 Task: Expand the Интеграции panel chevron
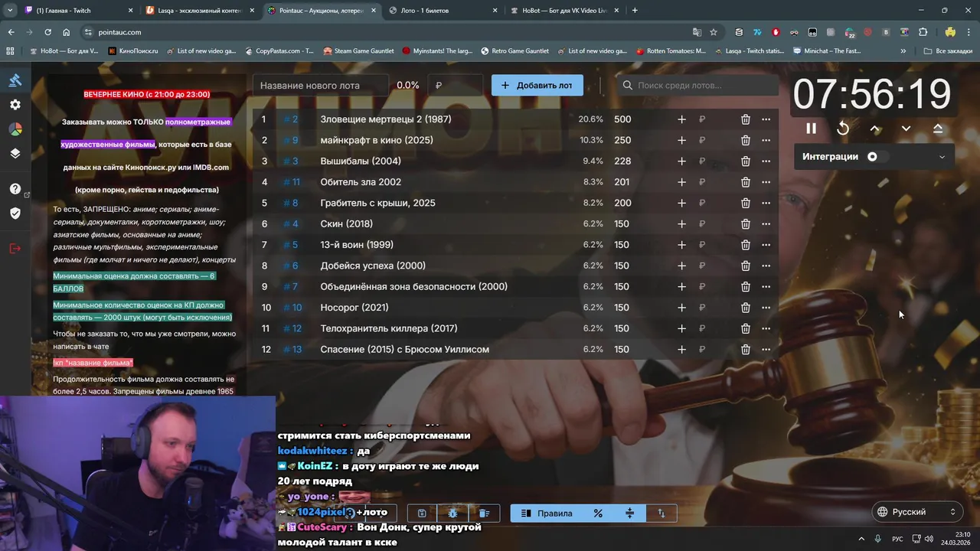pos(942,157)
